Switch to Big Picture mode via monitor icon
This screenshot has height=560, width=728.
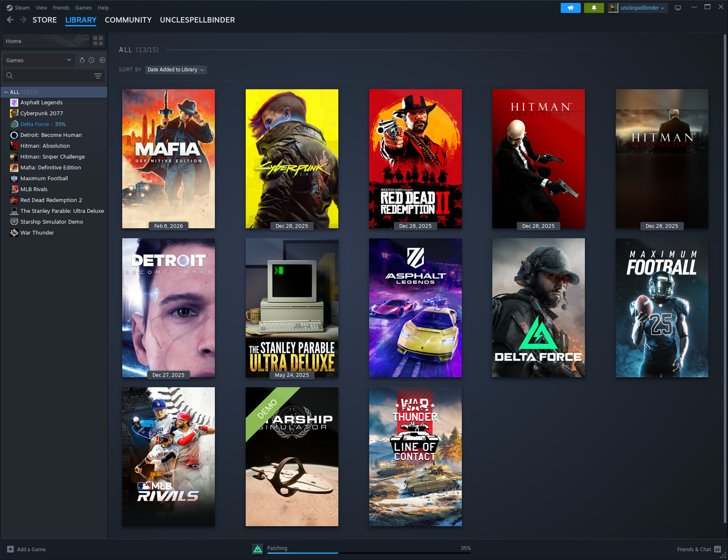coord(678,8)
